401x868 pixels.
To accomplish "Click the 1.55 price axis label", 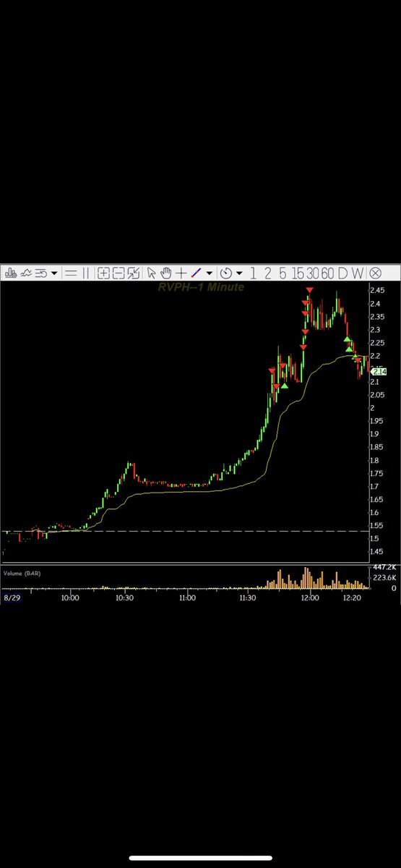I will tap(376, 527).
